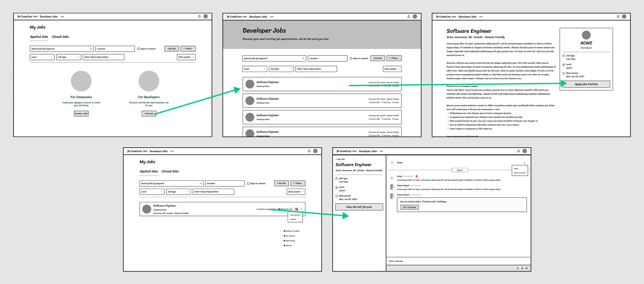This screenshot has width=644, height=284.
Task: Click the Write a message field
Action: pos(451,261)
